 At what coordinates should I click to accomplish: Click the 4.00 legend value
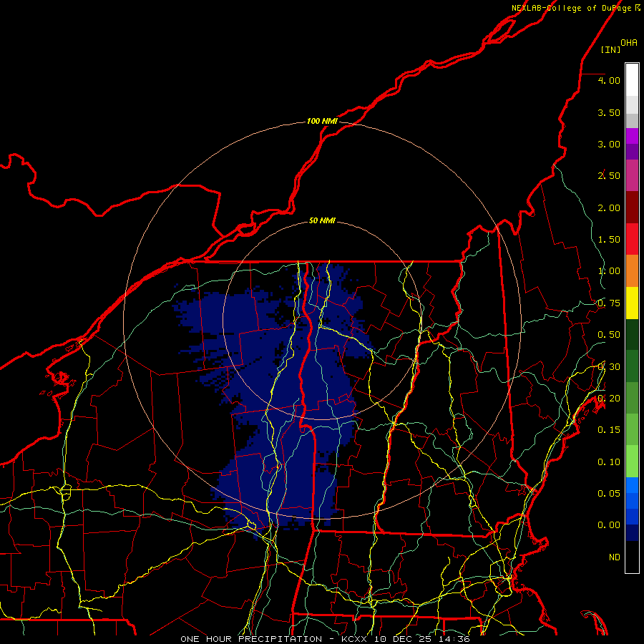click(x=609, y=80)
